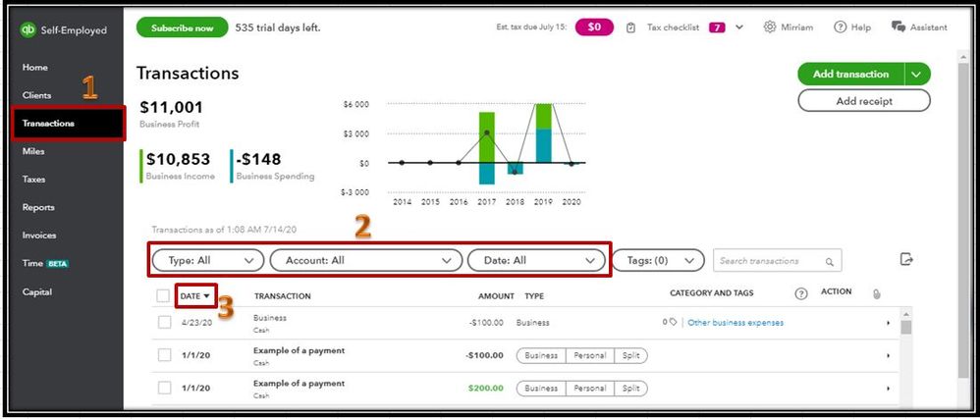Expand action arrow for 4/23/20 row
Viewport: 980px width, 419px height.
[888, 323]
